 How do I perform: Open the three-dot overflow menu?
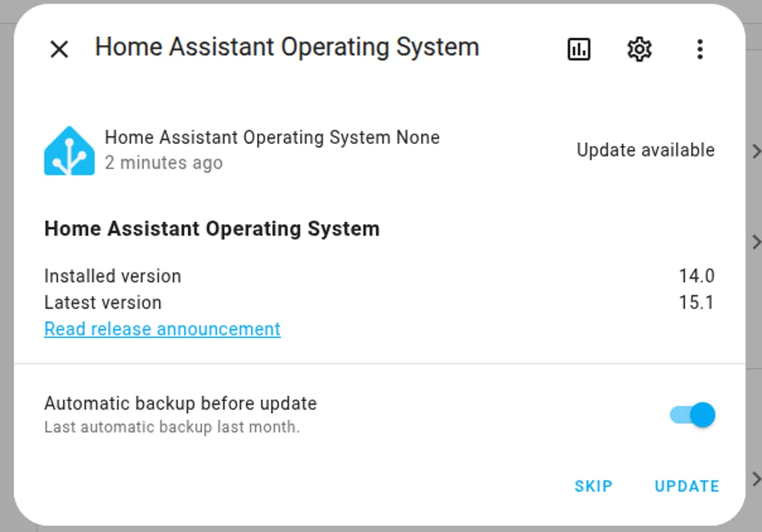(700, 49)
